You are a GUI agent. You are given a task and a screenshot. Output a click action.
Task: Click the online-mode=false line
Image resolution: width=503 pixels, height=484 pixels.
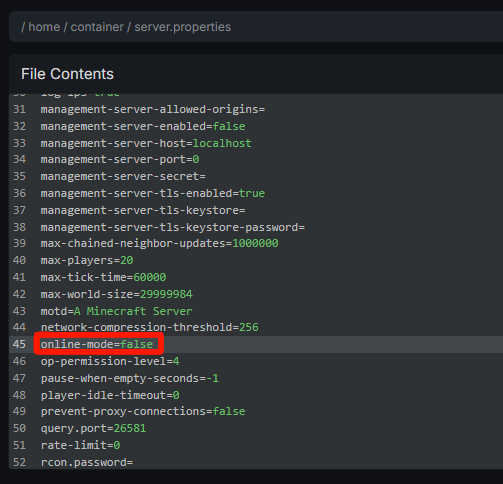coord(97,344)
